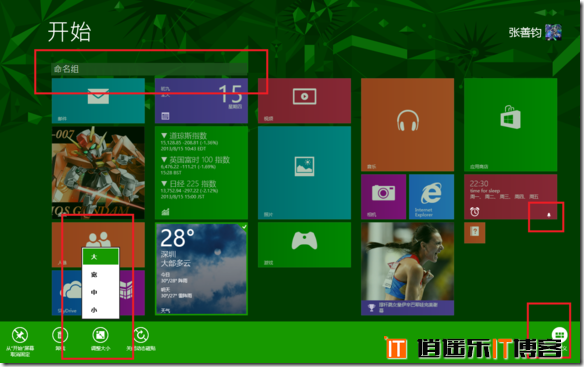This screenshot has height=367, width=584.
Task: Open the Gundam picture tile
Action: click(98, 173)
